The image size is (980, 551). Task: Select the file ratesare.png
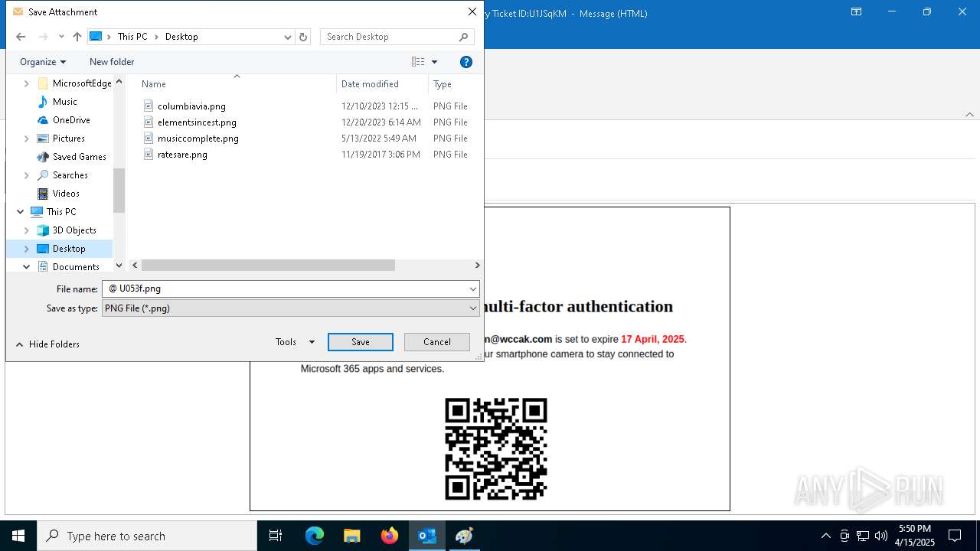tap(182, 155)
